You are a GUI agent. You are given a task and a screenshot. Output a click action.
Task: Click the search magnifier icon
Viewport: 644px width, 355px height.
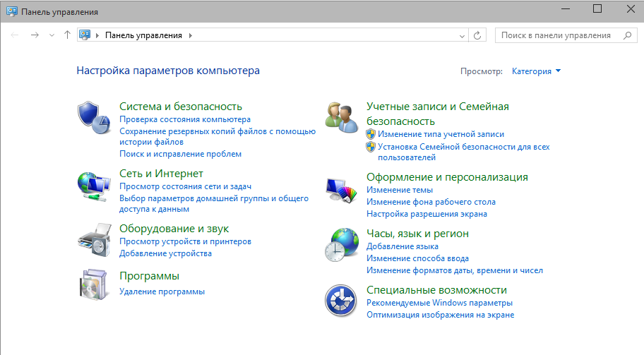pos(628,35)
